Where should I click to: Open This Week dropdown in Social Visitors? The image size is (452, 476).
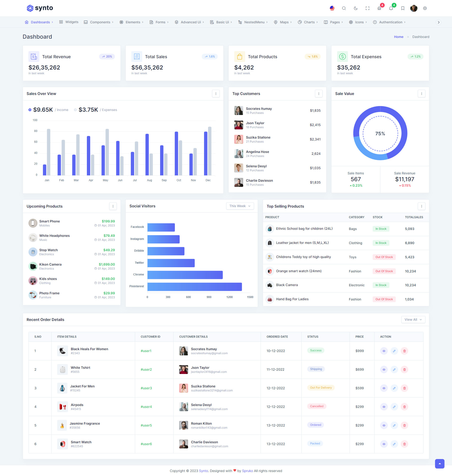tap(240, 206)
